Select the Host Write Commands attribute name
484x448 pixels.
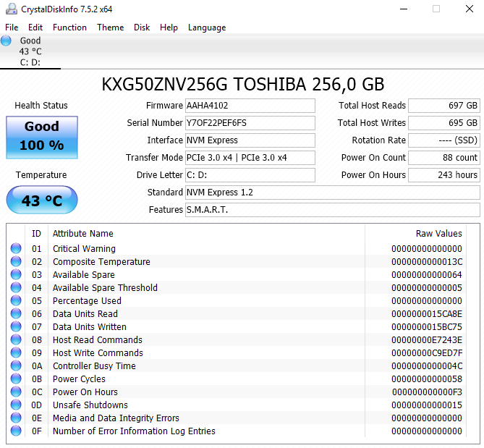pos(98,353)
